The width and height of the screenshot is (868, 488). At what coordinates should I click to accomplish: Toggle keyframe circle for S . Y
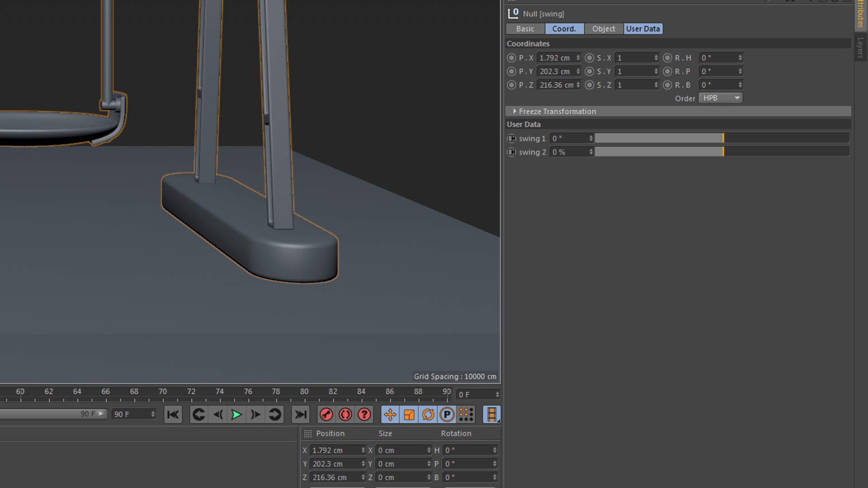(x=590, y=71)
